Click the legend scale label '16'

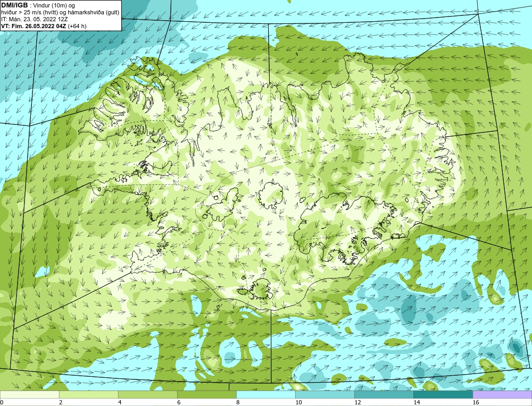pyautogui.click(x=475, y=402)
